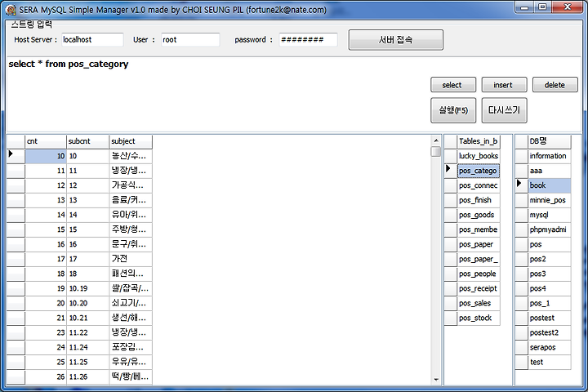The height and width of the screenshot is (392, 588).
Task: Select the pos_sales table
Action: 479,303
